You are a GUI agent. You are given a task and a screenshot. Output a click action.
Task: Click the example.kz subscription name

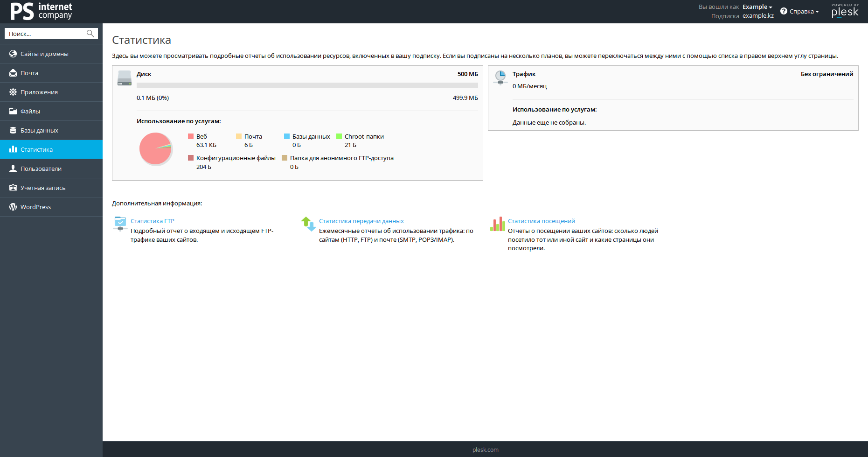click(x=758, y=16)
